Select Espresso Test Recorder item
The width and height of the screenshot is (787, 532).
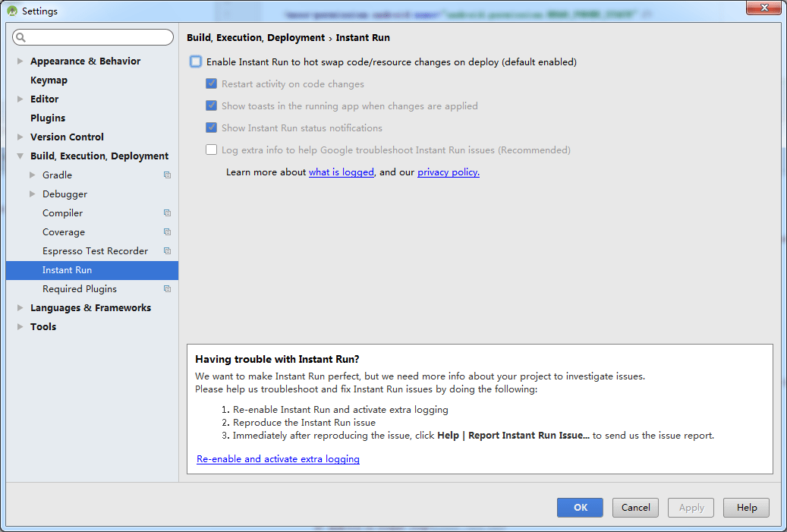coord(95,251)
